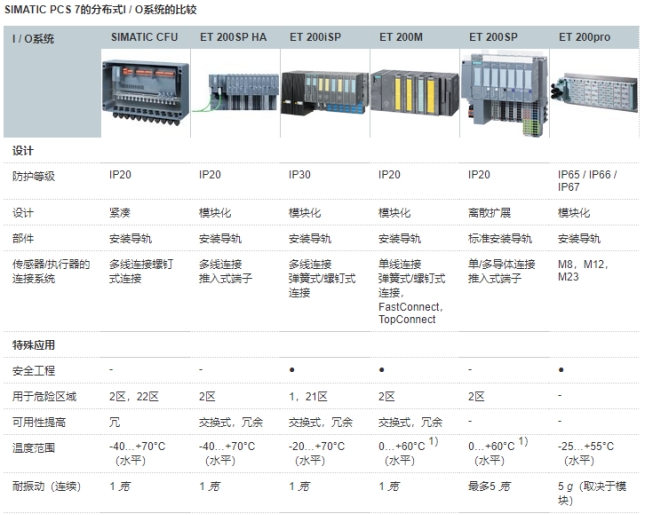Click the 离散扩展 design cell

490,213
